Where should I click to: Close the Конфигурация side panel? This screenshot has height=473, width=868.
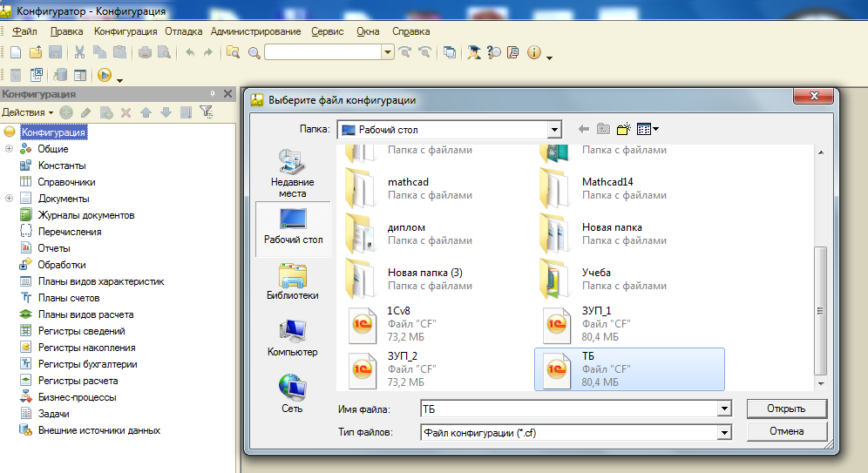coord(227,94)
